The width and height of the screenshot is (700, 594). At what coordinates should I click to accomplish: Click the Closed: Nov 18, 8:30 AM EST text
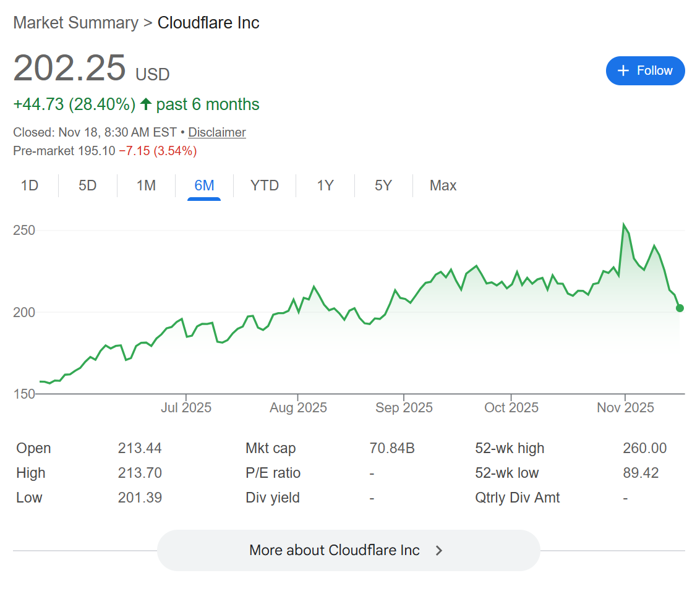tap(95, 132)
